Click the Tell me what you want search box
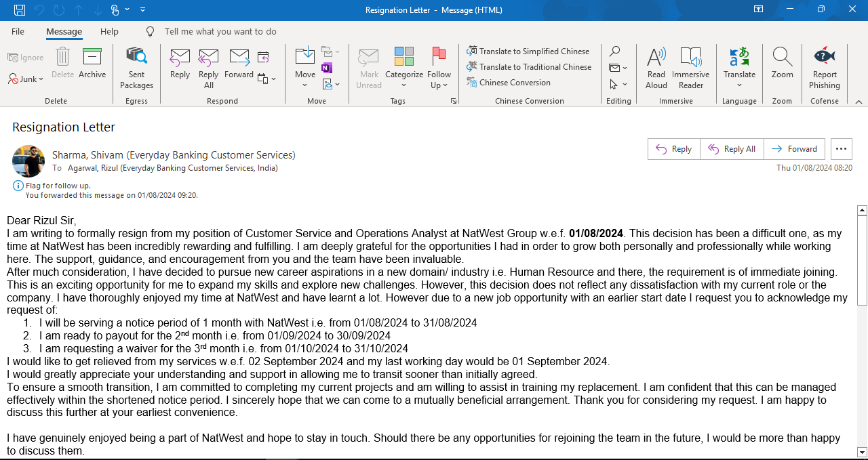The height and width of the screenshot is (460, 868). 220,32
